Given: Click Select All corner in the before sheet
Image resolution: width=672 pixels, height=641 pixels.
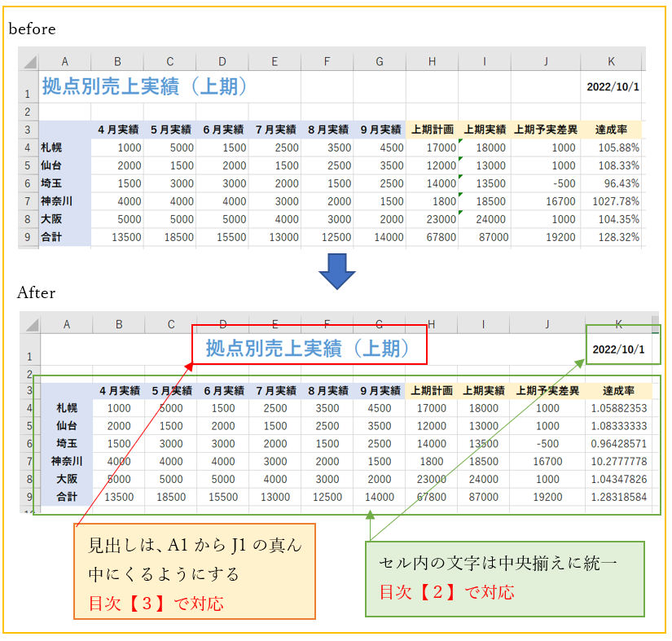Looking at the screenshot, I should (x=29, y=62).
